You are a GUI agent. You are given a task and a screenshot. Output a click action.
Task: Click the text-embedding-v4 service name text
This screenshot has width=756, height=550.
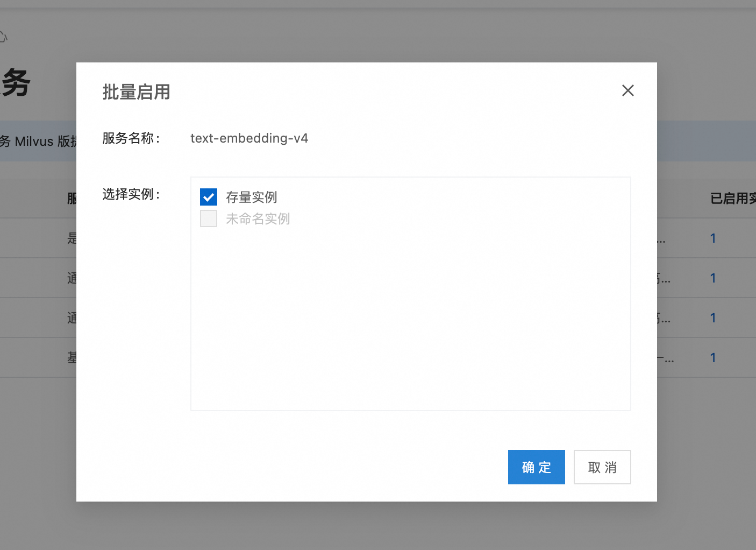[249, 138]
